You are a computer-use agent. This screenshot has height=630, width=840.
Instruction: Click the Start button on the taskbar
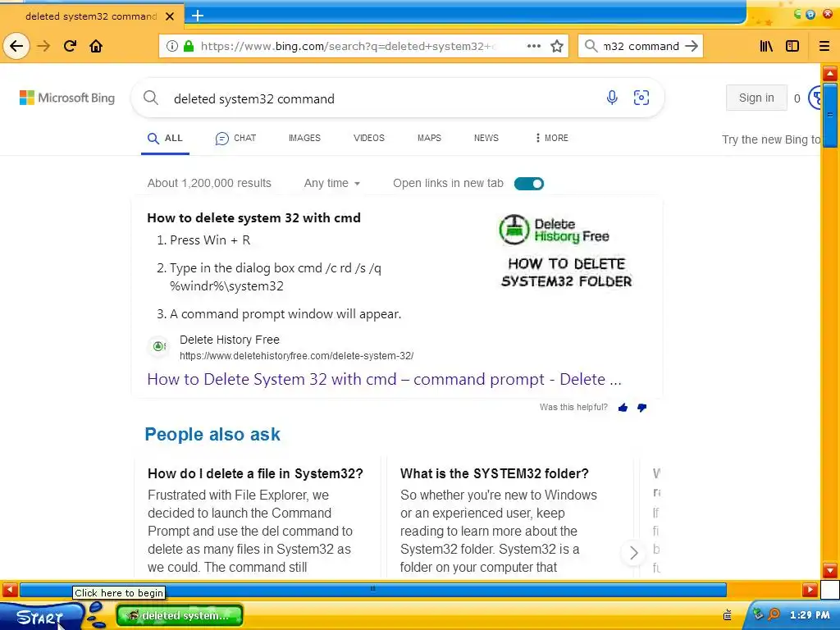pos(41,616)
